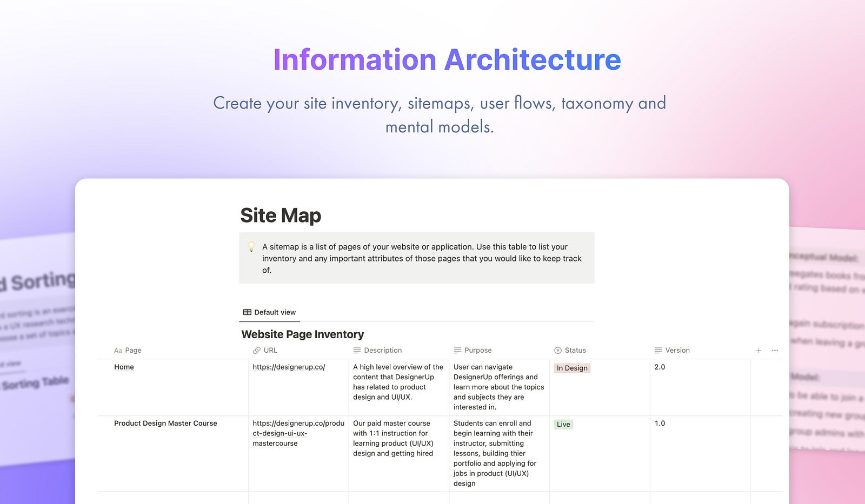Click the Website Page Inventory table title
Viewport: 865px width, 504px height.
coord(303,334)
